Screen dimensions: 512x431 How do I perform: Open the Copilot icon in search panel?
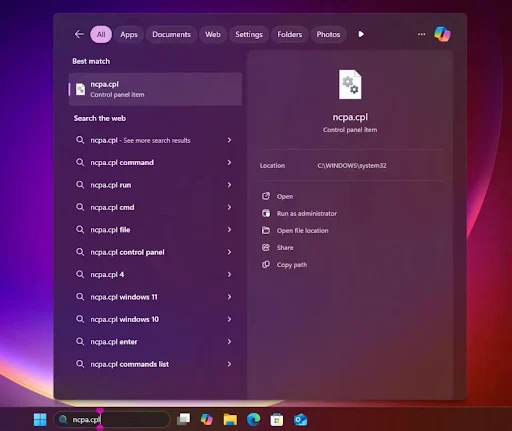[442, 34]
